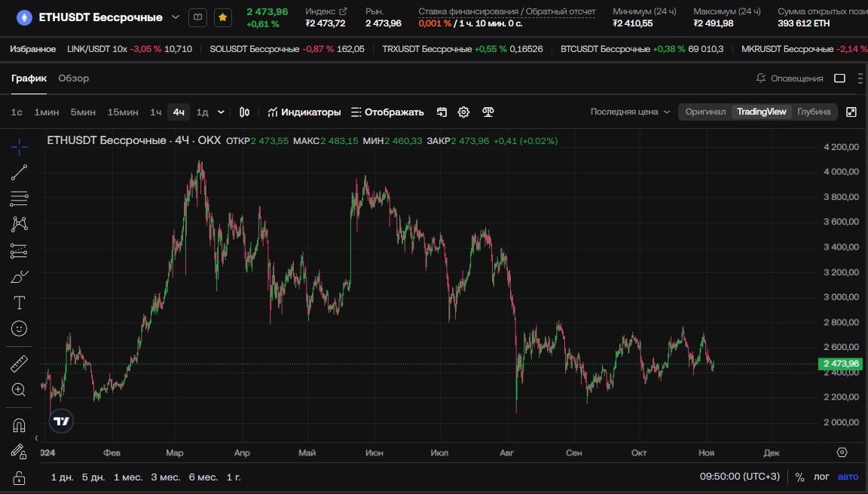Open candlestick chart type selector
The height and width of the screenshot is (494, 868).
pyautogui.click(x=244, y=112)
